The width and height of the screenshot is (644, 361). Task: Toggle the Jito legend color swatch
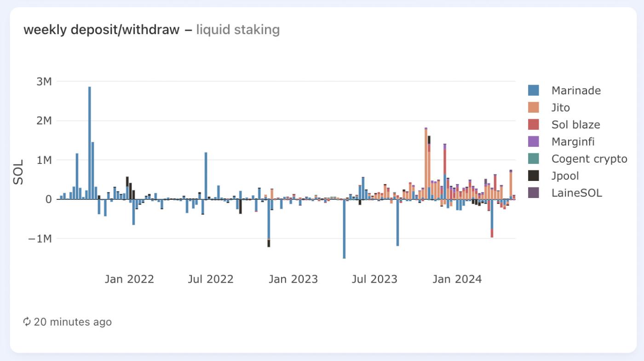point(534,107)
